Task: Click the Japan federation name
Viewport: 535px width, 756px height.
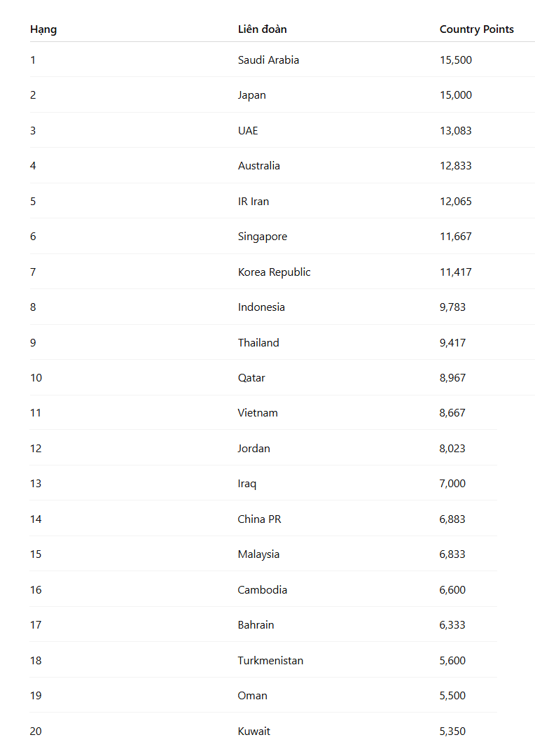Action: tap(251, 95)
